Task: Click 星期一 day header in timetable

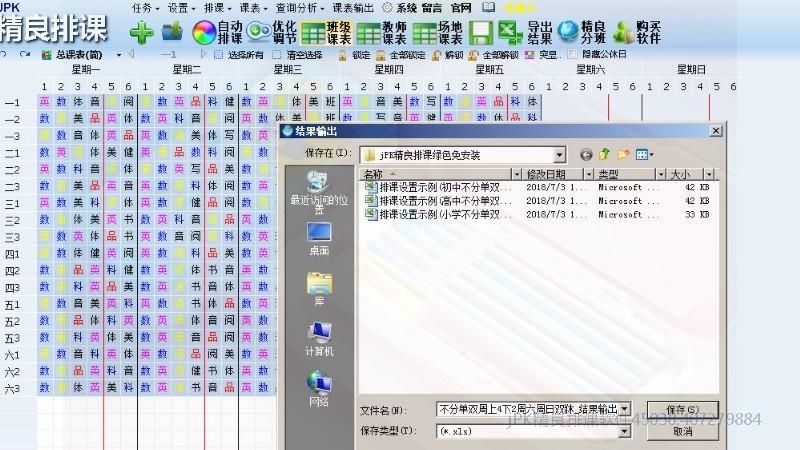Action: click(86, 70)
